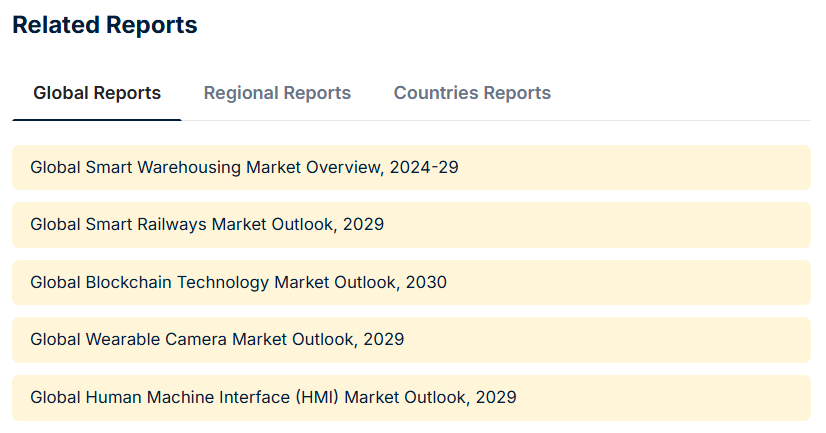Viewport: 826px width, 433px height.
Task: Open Global Smart Warehousing Market Overview report
Action: pyautogui.click(x=244, y=167)
